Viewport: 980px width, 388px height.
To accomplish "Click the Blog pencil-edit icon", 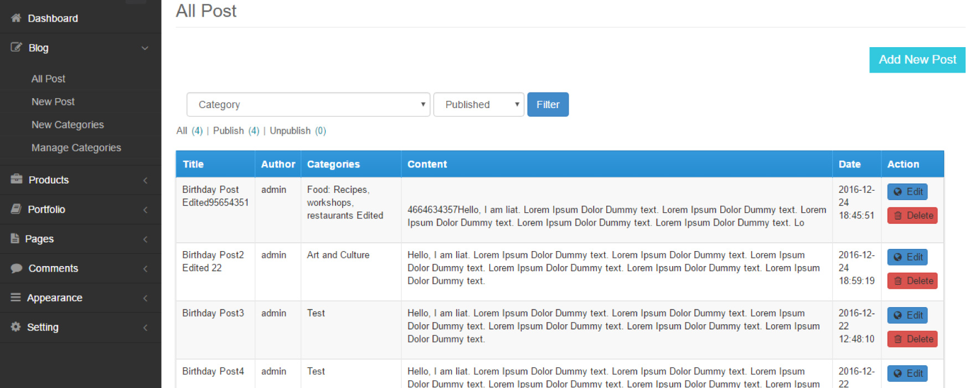I will point(16,47).
